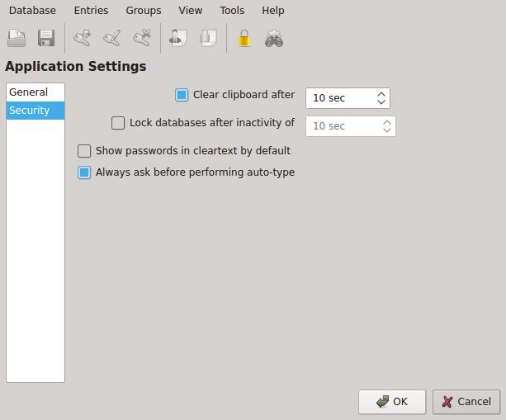This screenshot has height=420, width=506.
Task: Disable Always ask before performing auto-type
Action: tap(84, 172)
